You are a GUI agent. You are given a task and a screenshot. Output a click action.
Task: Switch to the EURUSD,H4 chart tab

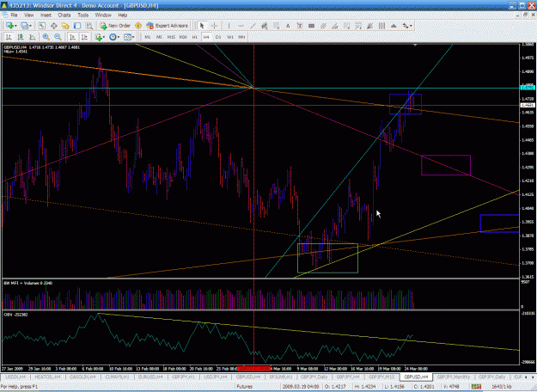(150, 377)
